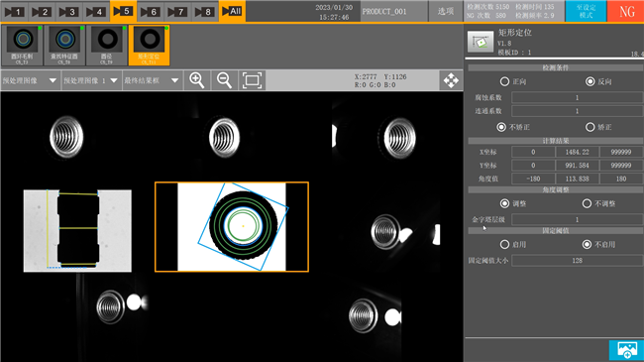644x362 pixels.
Task: Select the 不启用 radio button
Action: tap(587, 244)
